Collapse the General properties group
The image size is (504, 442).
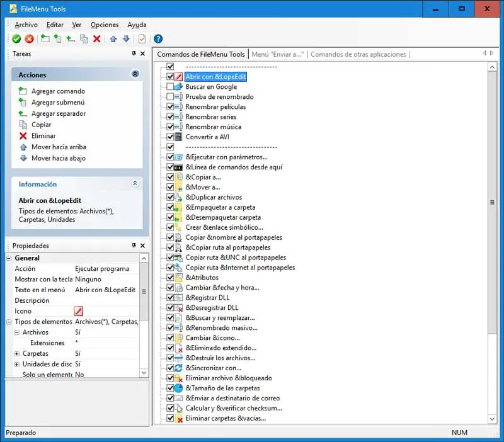(x=9, y=258)
